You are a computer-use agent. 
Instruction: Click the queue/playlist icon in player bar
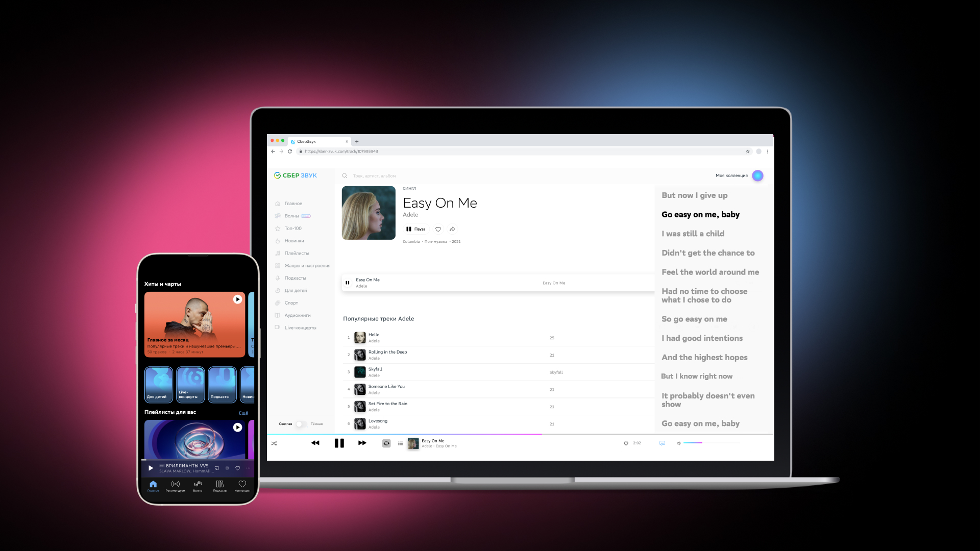pos(401,443)
